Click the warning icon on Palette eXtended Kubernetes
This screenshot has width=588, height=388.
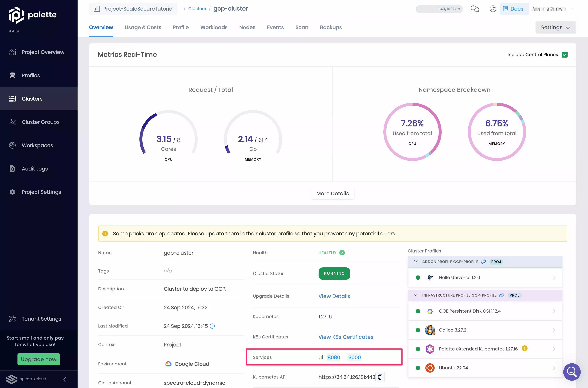click(x=525, y=349)
